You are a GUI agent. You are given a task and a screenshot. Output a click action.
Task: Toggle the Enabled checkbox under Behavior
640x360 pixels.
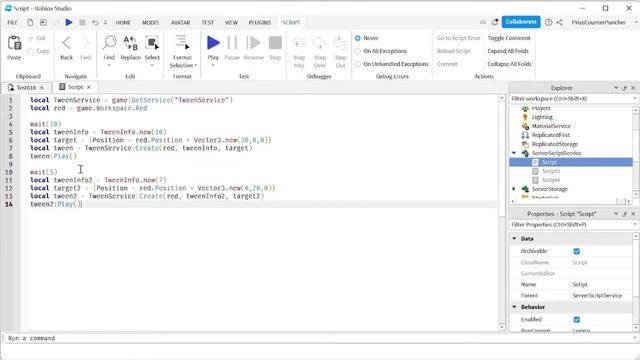(576, 319)
